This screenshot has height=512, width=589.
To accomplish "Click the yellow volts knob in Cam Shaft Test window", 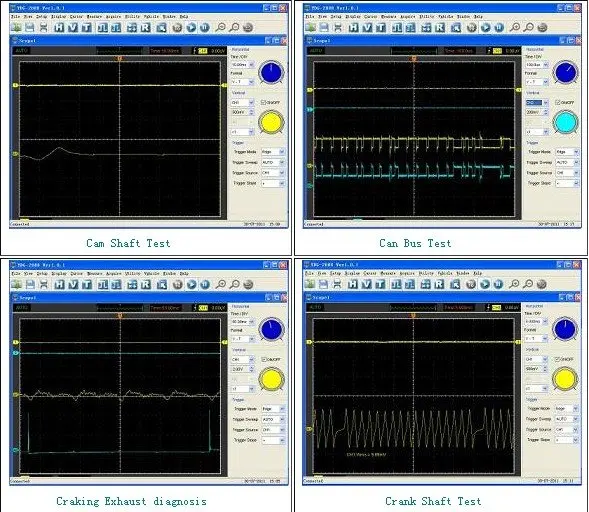I will 271,122.
